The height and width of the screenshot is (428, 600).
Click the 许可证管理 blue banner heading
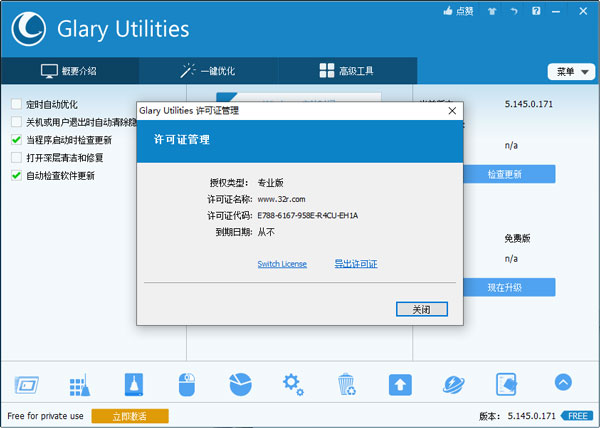181,140
